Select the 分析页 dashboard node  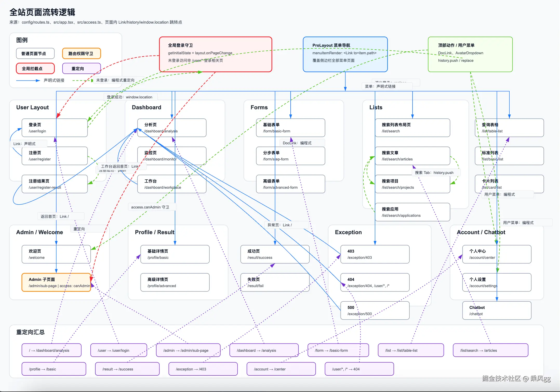[172, 128]
